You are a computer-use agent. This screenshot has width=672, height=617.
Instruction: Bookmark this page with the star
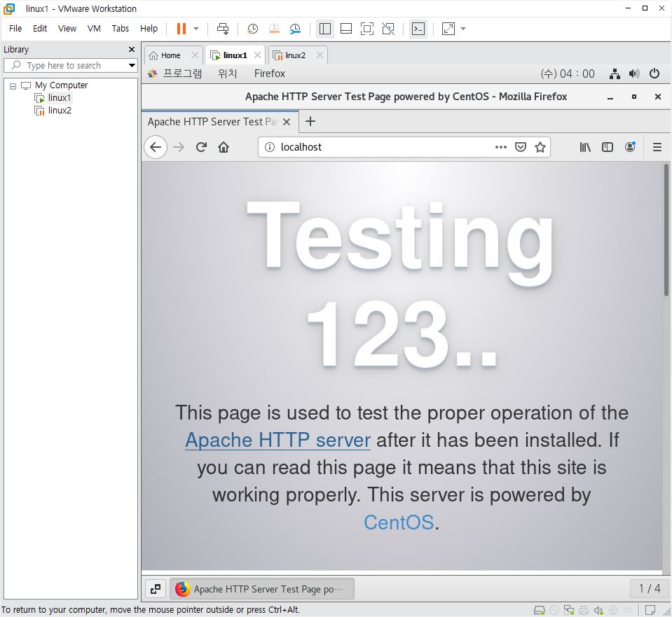coord(540,147)
